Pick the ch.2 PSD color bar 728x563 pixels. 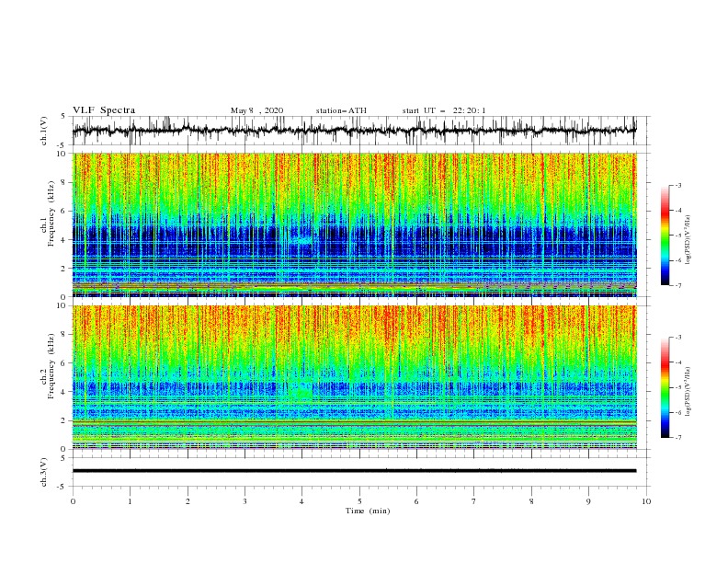(x=665, y=387)
